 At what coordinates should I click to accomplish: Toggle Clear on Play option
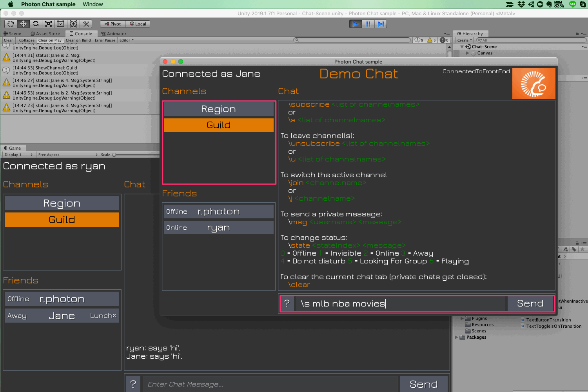coord(50,40)
